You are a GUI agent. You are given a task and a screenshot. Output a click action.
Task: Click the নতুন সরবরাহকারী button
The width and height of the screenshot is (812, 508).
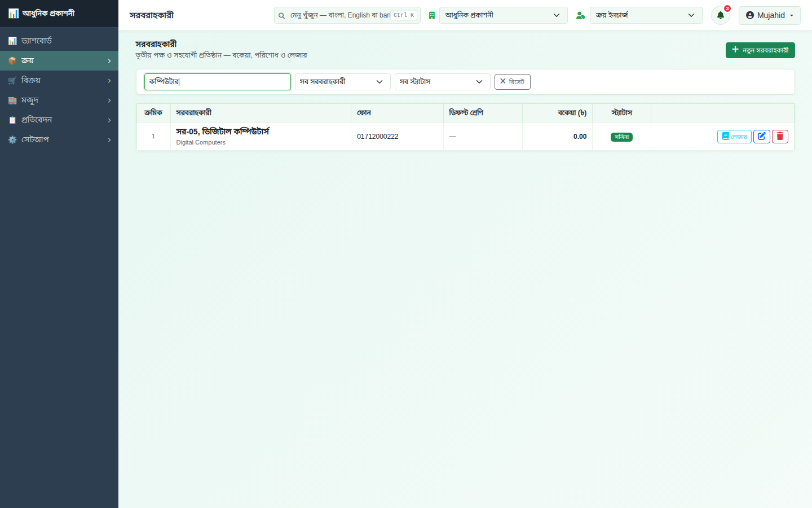[x=760, y=50]
